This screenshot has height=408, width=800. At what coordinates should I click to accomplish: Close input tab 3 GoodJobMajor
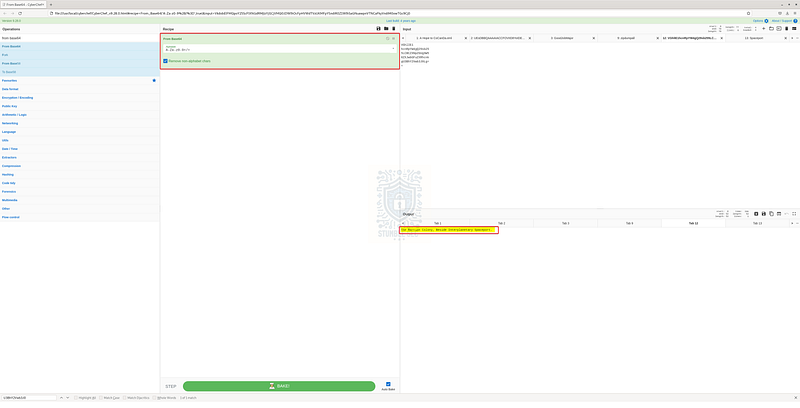pyautogui.click(x=593, y=38)
